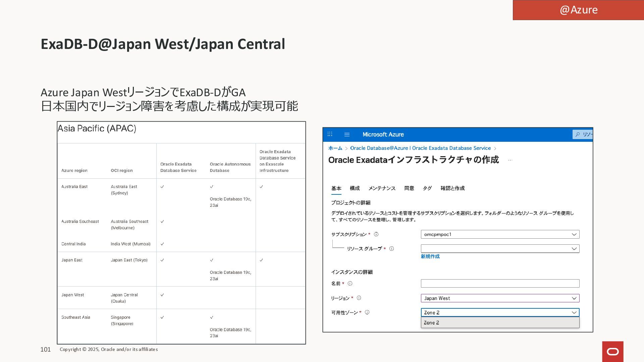
Task: Click the info icon next to リソース グループ
Action: coord(391,249)
